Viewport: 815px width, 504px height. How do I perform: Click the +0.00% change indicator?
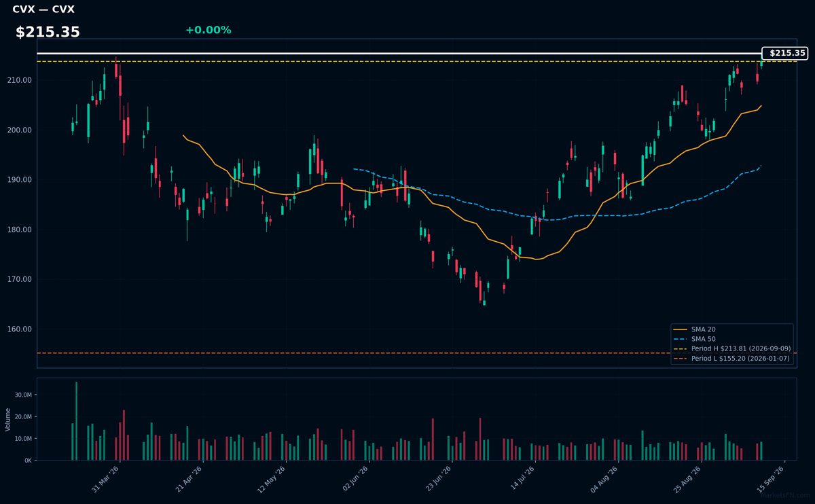208,30
